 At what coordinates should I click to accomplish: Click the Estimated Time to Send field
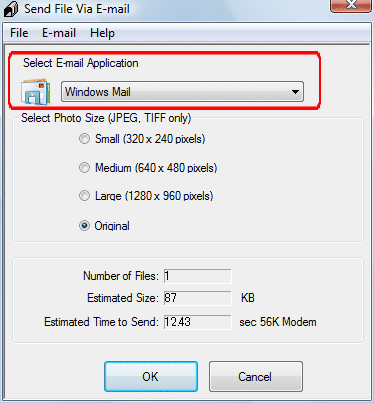pyautogui.click(x=197, y=322)
